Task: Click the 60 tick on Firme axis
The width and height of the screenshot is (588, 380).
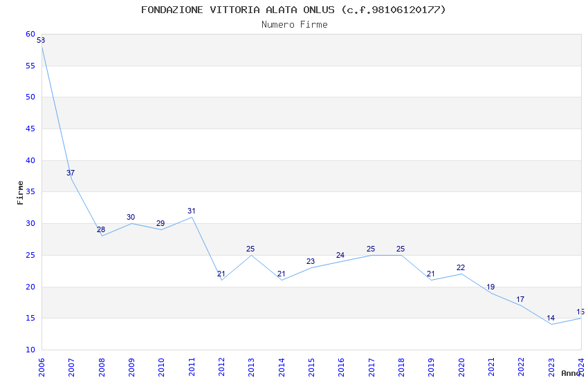Action: coord(30,34)
